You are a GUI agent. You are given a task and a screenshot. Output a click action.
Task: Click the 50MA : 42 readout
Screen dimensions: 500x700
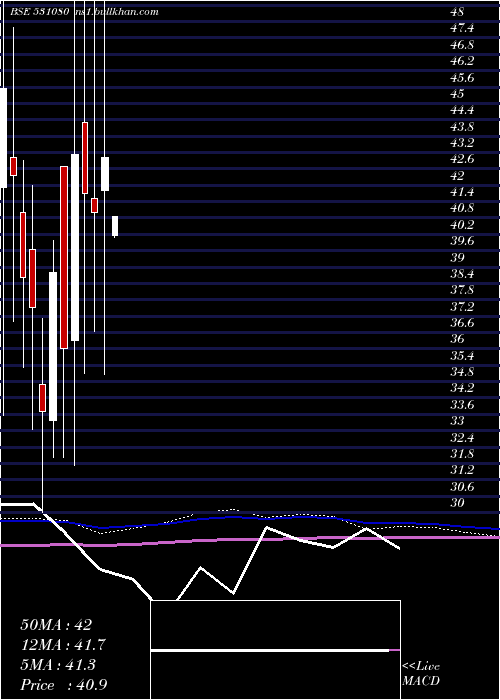tap(56, 625)
